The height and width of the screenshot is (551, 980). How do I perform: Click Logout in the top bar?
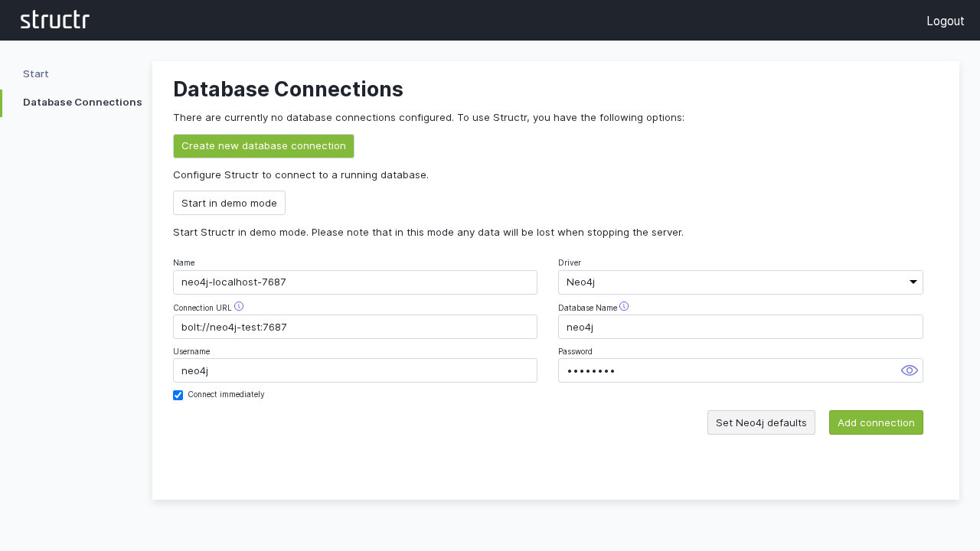945,21
